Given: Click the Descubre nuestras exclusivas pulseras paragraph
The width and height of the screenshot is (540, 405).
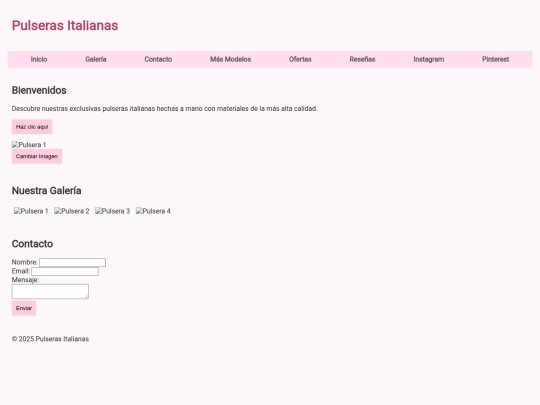Looking at the screenshot, I should coord(165,108).
